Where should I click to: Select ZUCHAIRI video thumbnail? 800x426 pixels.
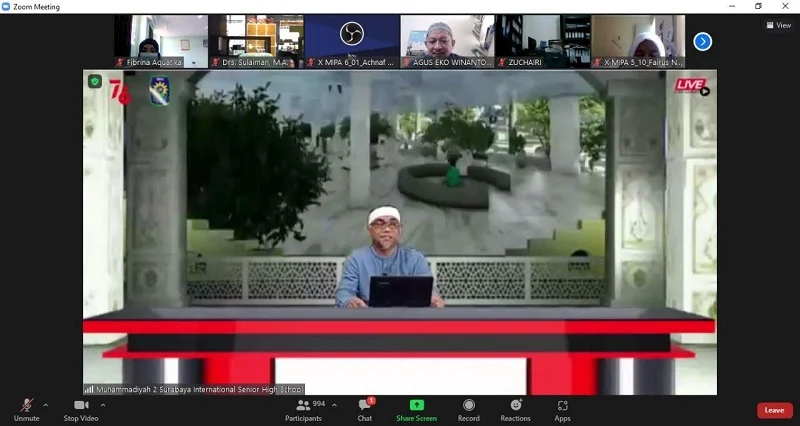pos(543,41)
